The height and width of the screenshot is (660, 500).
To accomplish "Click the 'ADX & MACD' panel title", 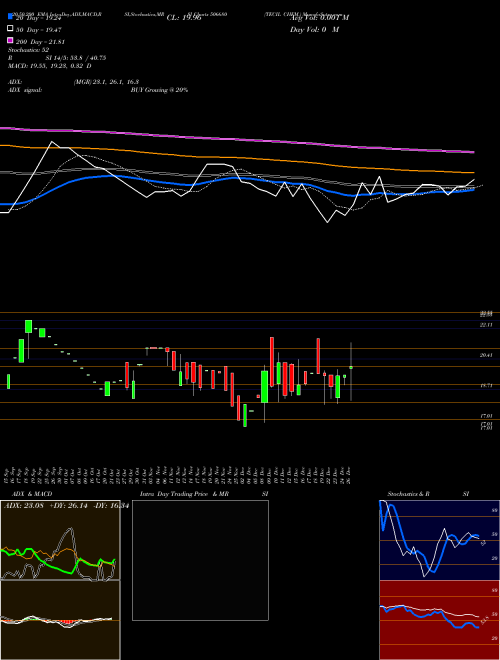I will pos(32,494).
